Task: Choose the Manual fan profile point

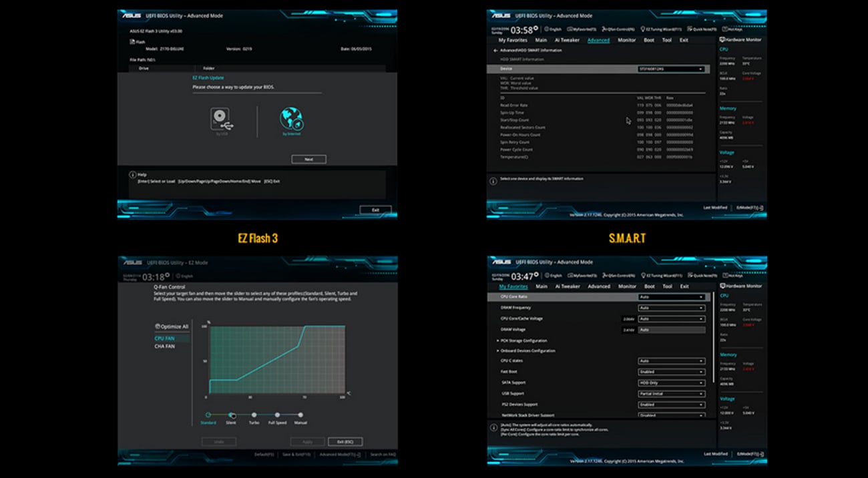Action: 300,415
